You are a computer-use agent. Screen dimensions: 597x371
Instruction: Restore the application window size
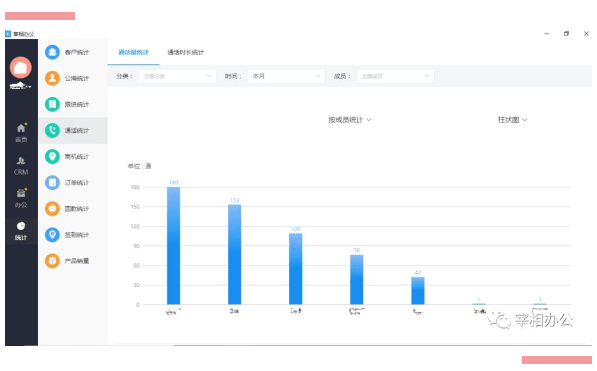tap(566, 34)
